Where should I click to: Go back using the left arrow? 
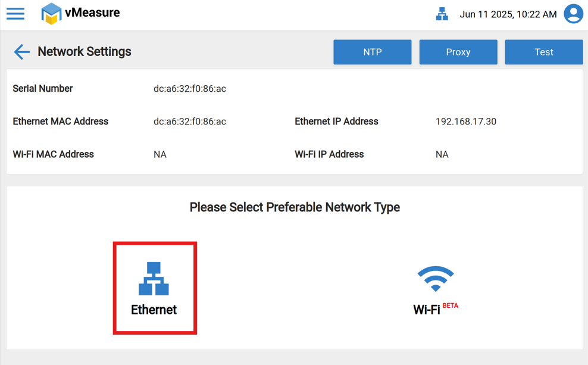21,52
